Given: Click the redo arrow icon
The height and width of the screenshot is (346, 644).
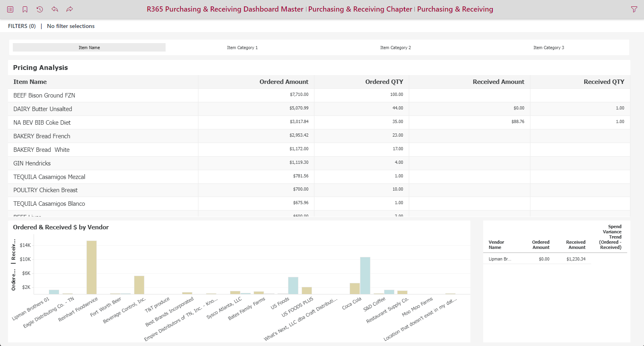Looking at the screenshot, I should (x=70, y=9).
